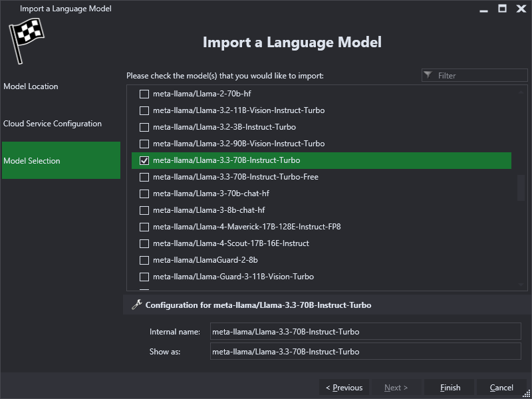Click the model list scrollbar thumb

(x=521, y=188)
